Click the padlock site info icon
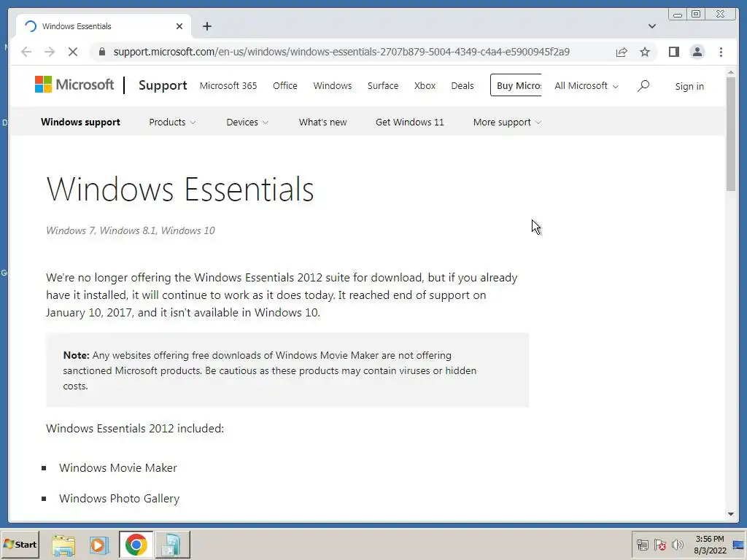The height and width of the screenshot is (560, 747). (102, 52)
